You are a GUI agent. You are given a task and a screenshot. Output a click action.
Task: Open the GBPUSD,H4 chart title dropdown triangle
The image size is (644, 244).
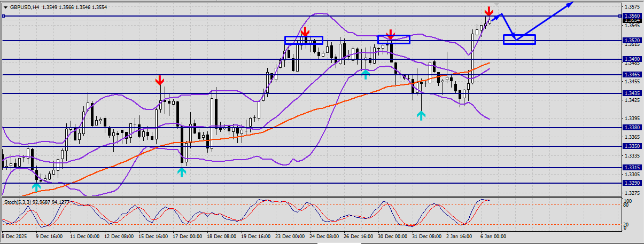tap(5, 8)
